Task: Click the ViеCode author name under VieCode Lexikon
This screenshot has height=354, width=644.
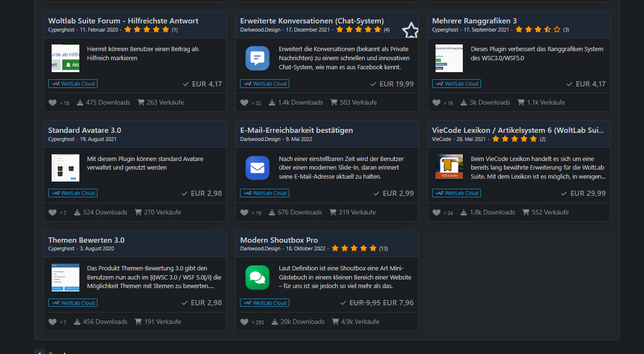Action: point(441,139)
